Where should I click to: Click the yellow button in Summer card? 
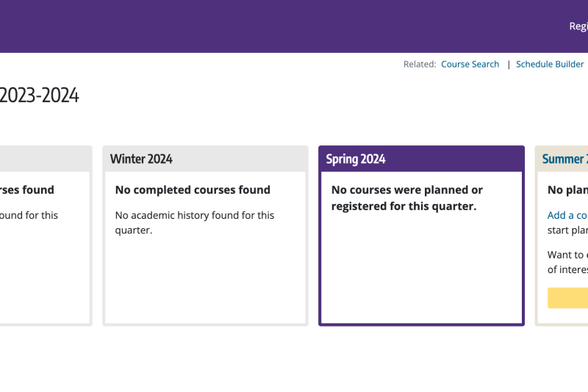(x=567, y=298)
